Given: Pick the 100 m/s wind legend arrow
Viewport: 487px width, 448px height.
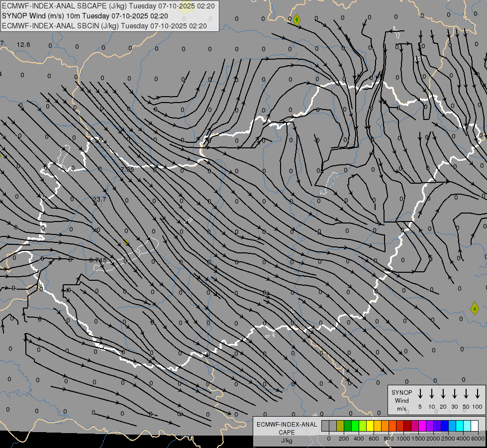Looking at the screenshot, I should pyautogui.click(x=478, y=394).
